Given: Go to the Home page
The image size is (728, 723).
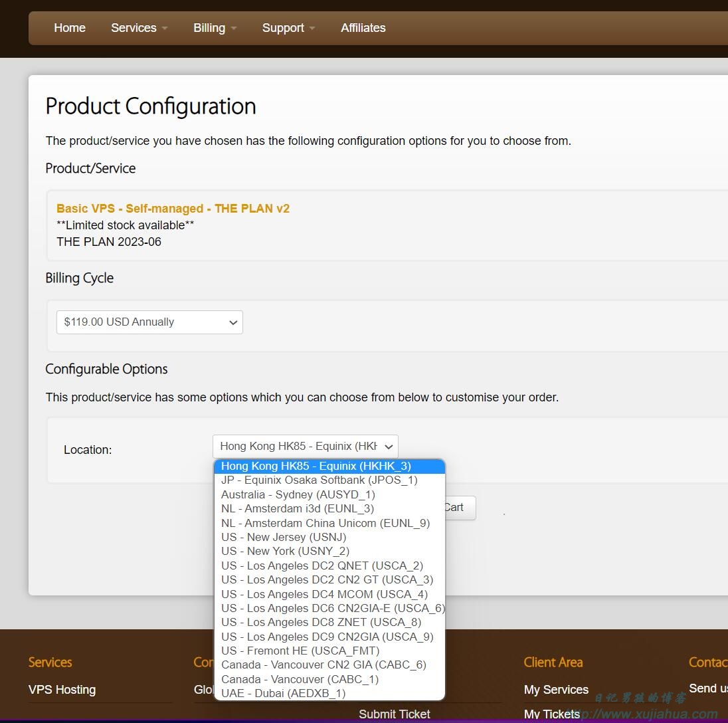Looking at the screenshot, I should (70, 28).
